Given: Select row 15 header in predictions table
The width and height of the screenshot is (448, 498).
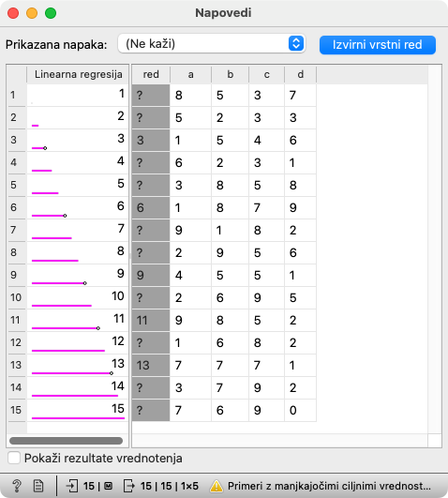Looking at the screenshot, I should click(x=16, y=410).
